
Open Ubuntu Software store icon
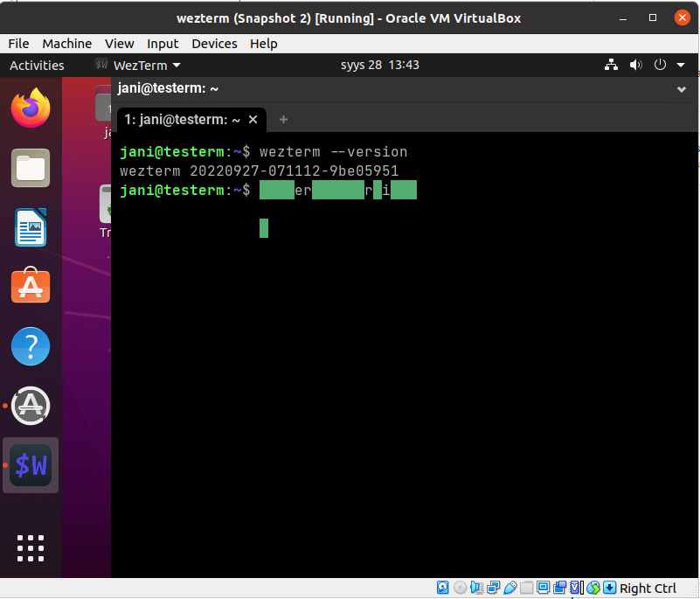coord(31,287)
